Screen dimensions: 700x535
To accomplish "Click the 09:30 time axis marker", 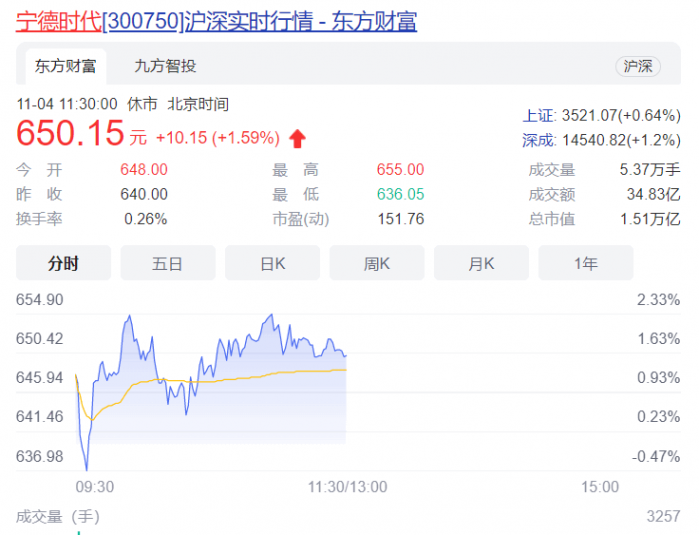I will point(95,487).
